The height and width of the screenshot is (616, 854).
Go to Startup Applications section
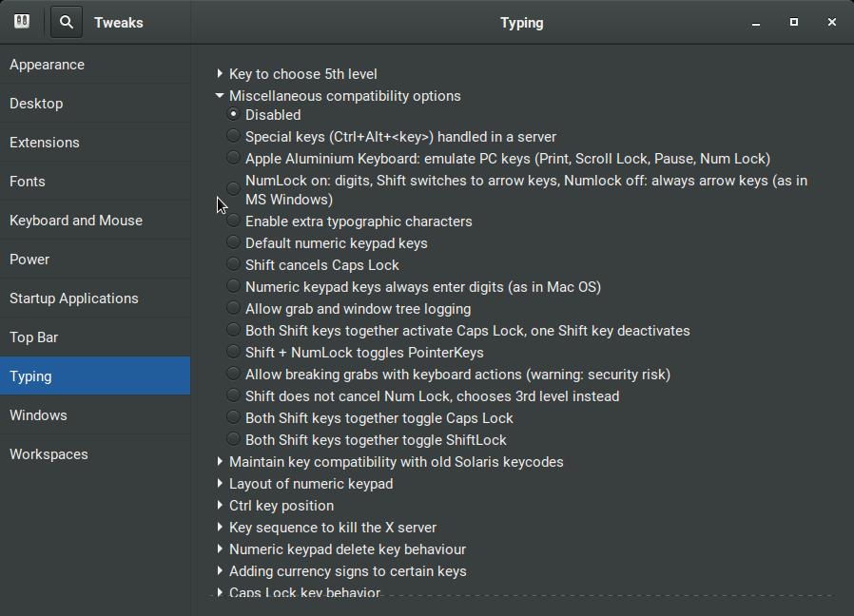coord(74,298)
